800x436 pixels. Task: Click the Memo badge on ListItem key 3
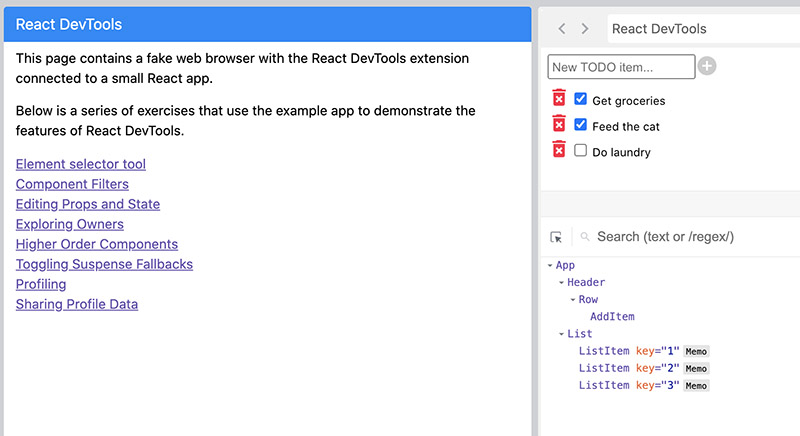[696, 386]
